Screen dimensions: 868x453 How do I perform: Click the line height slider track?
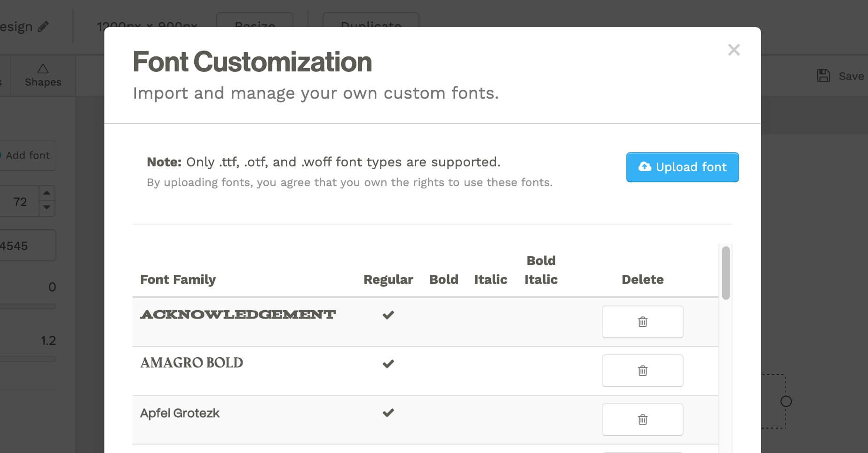click(x=28, y=359)
